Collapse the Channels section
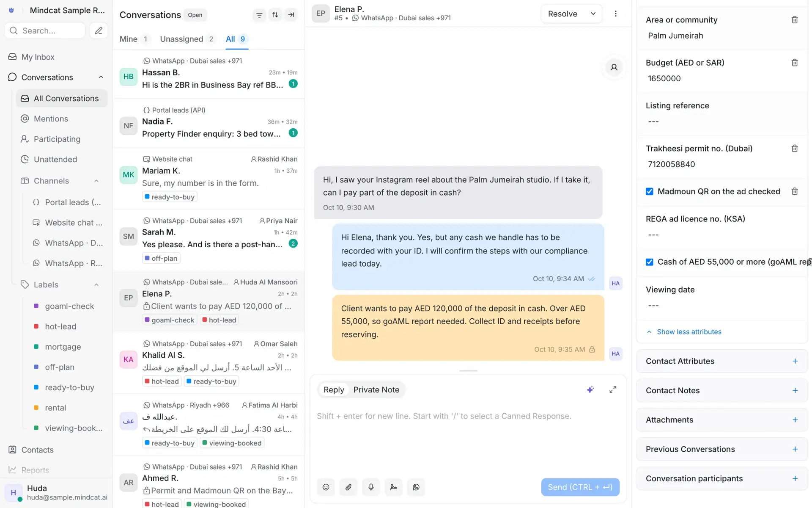812x508 pixels. click(96, 181)
